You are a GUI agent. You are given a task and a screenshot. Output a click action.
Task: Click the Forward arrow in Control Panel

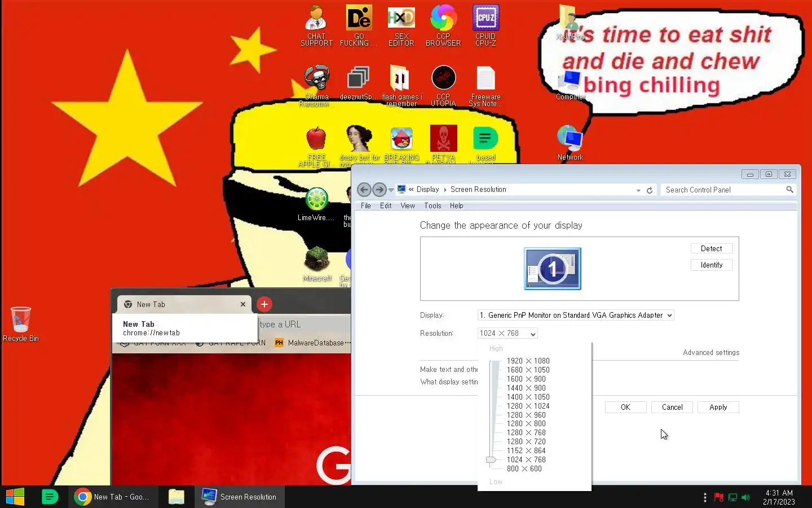pos(379,190)
